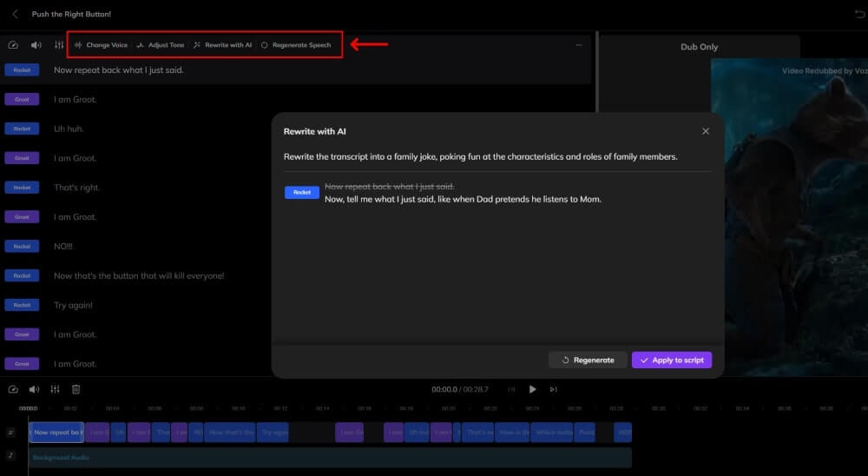Click the timeline speed gauge icon

[13, 390]
